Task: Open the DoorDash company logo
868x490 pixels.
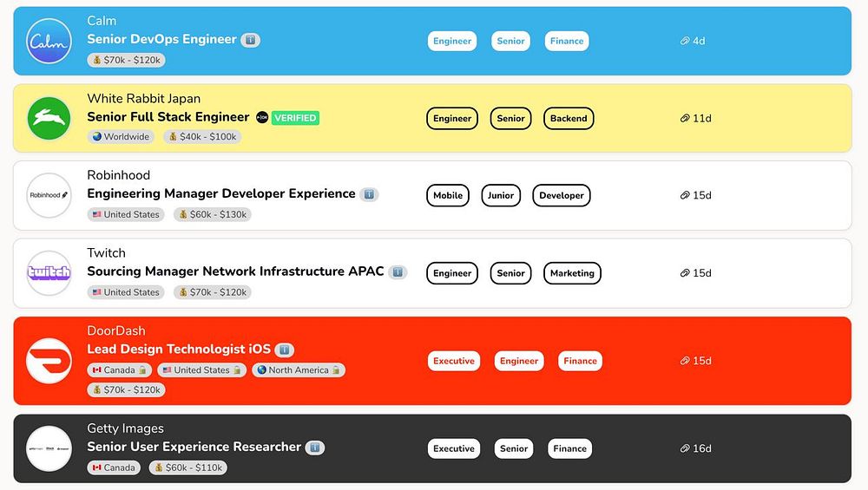Action: (x=49, y=361)
